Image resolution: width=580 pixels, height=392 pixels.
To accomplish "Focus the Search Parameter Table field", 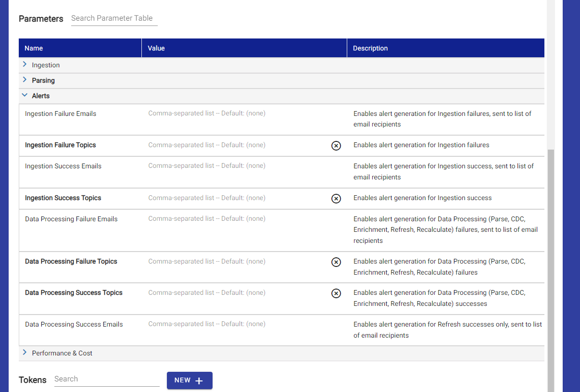I will [x=114, y=18].
